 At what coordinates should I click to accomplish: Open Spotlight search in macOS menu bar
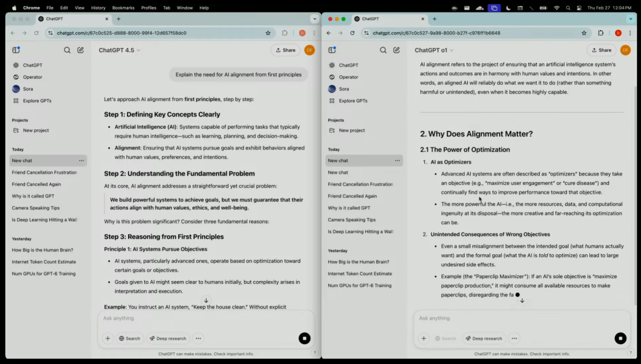tap(568, 8)
